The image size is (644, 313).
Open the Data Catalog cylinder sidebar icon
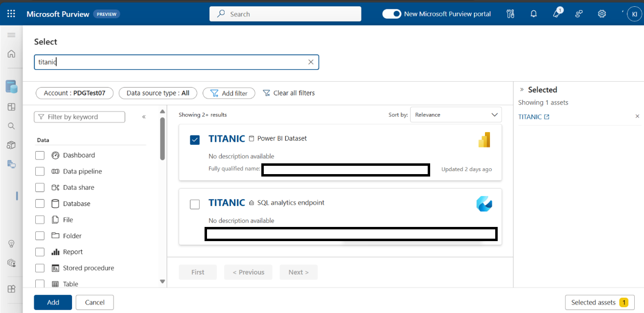click(x=11, y=87)
